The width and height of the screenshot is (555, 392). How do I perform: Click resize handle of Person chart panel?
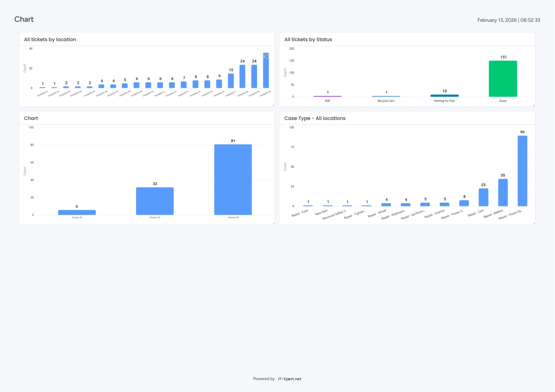pyautogui.click(x=273, y=223)
